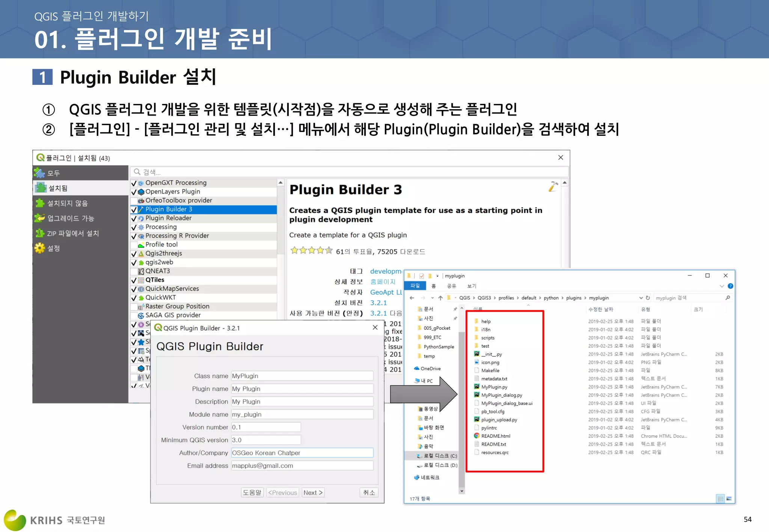Uncheck the OpenGXT Processing plugin checkbox
This screenshot has height=532, width=769.
point(134,183)
